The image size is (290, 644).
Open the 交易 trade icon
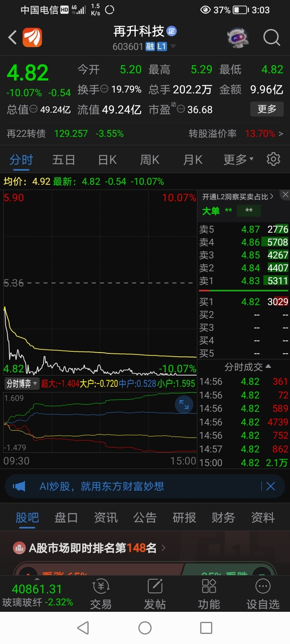(101, 594)
